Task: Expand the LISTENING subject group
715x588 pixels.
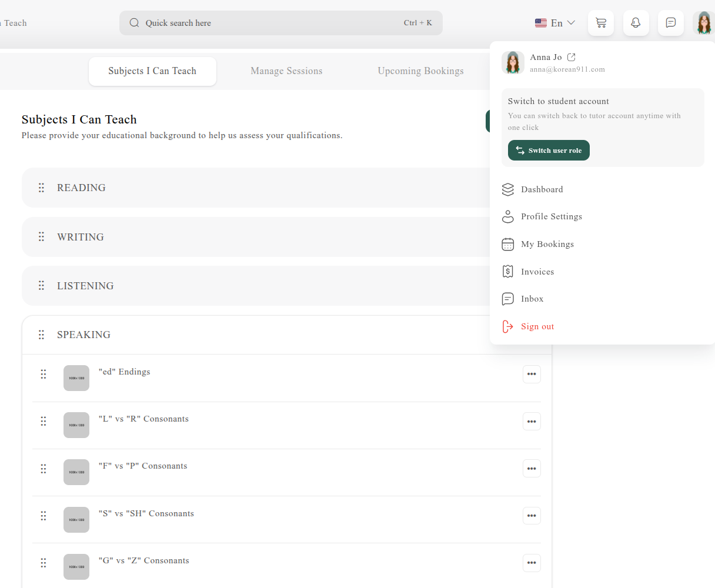Action: pos(85,286)
